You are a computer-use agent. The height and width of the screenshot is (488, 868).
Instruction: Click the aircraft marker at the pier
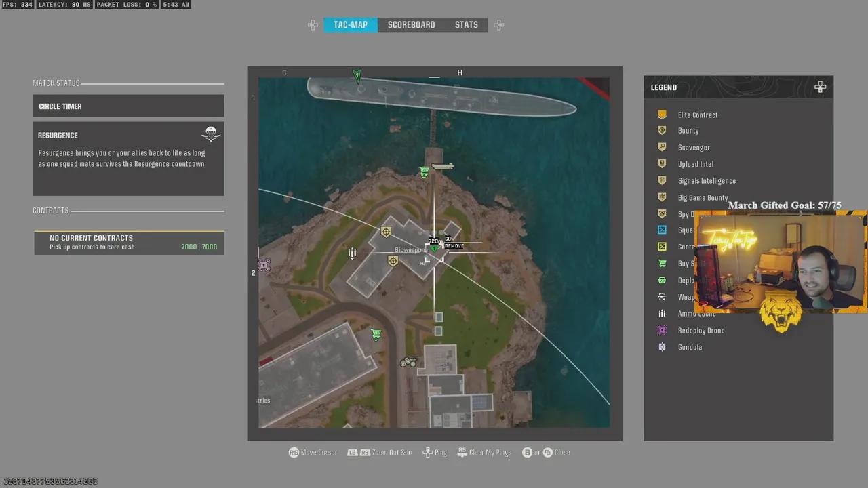pyautogui.click(x=442, y=166)
